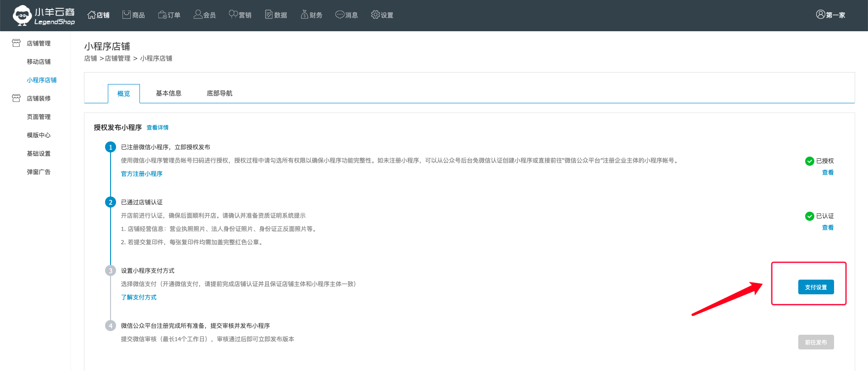Open 查看详情 link beside 授权发布小程序
The width and height of the screenshot is (868, 371).
157,128
